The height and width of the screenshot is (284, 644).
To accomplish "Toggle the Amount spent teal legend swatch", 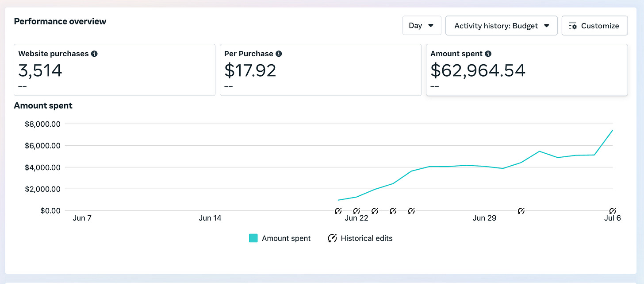I will (253, 238).
